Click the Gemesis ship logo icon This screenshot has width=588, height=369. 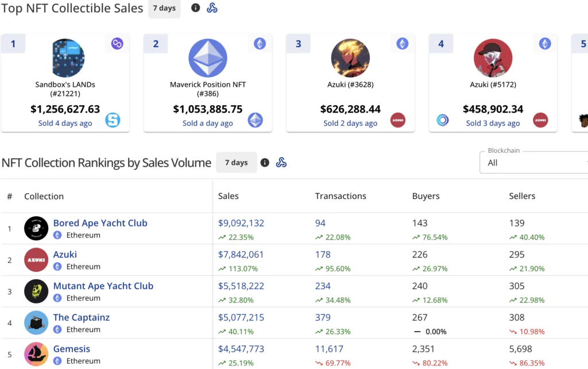click(x=36, y=354)
